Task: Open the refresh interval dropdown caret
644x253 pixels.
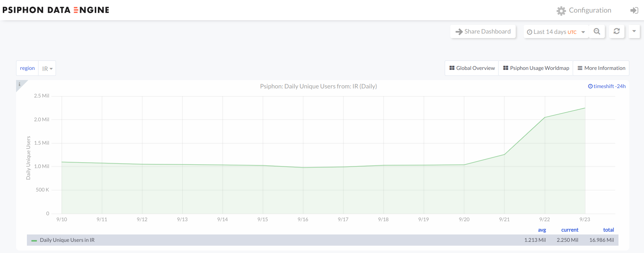Action: click(634, 31)
